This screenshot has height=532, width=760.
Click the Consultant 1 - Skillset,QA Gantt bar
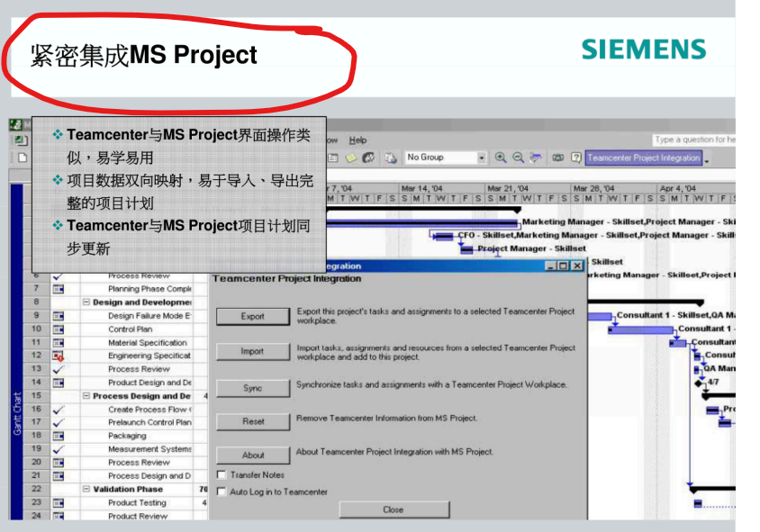tap(600, 317)
